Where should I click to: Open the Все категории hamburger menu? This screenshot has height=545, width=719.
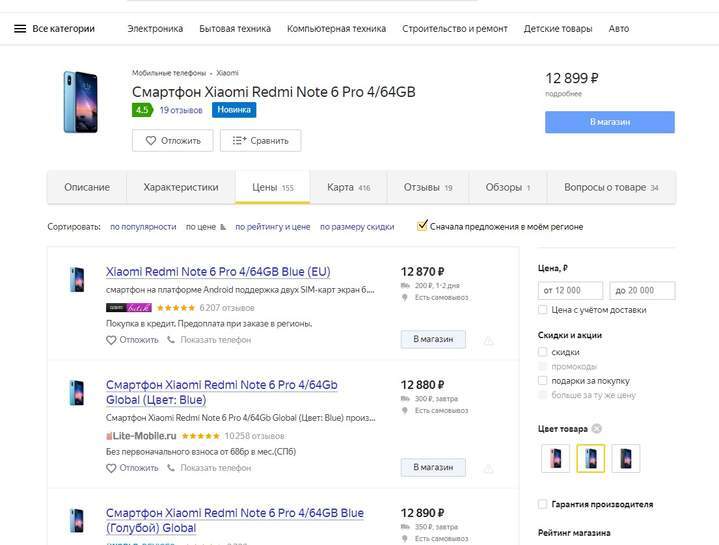[x=20, y=29]
